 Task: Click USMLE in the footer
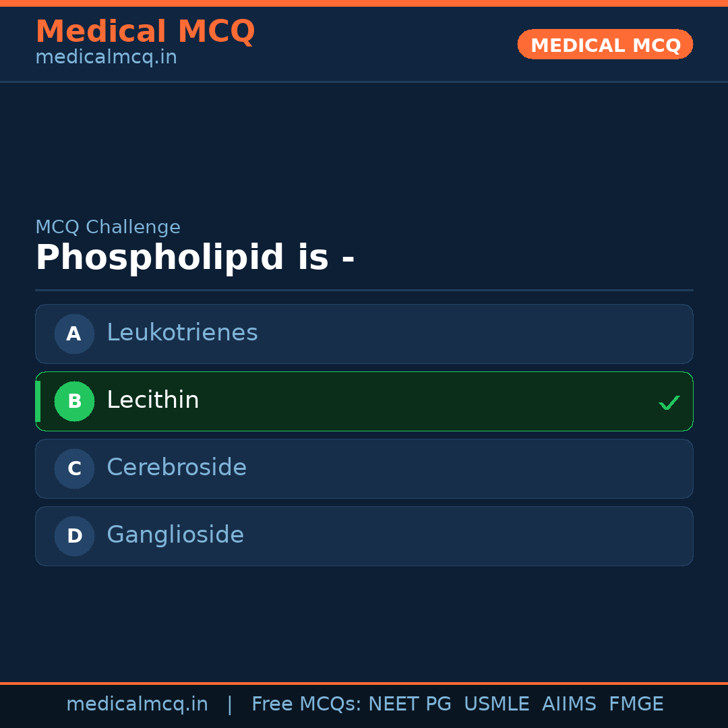[496, 704]
